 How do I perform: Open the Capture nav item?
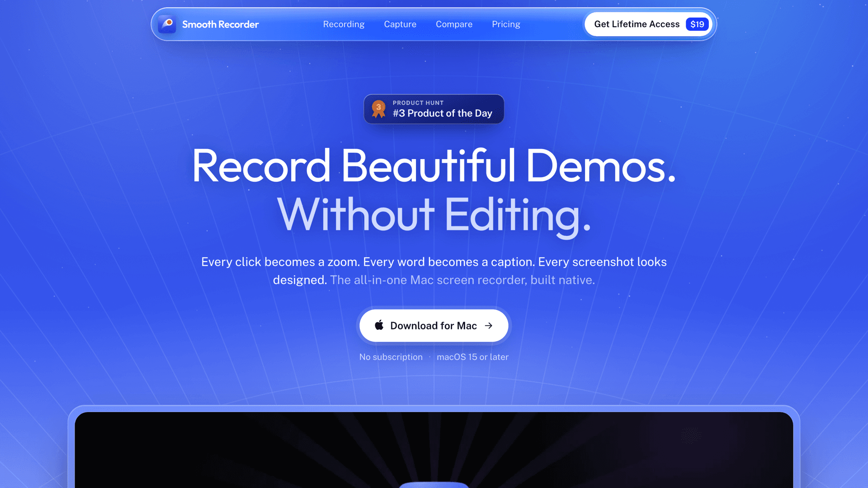pyautogui.click(x=400, y=24)
